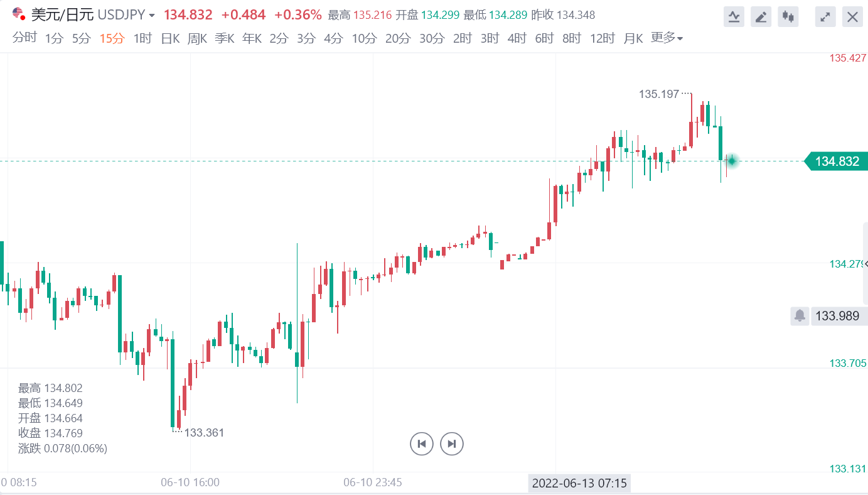This screenshot has height=495, width=868.
Task: Step back to the previous candle
Action: click(422, 443)
